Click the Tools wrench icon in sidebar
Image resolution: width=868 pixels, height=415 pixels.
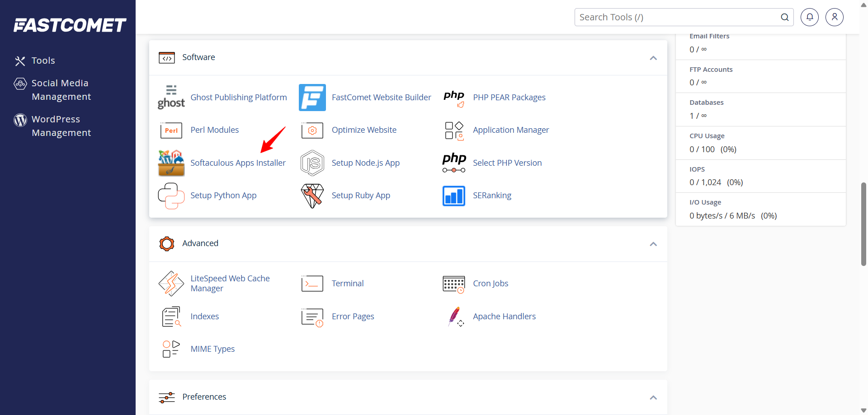click(x=20, y=61)
